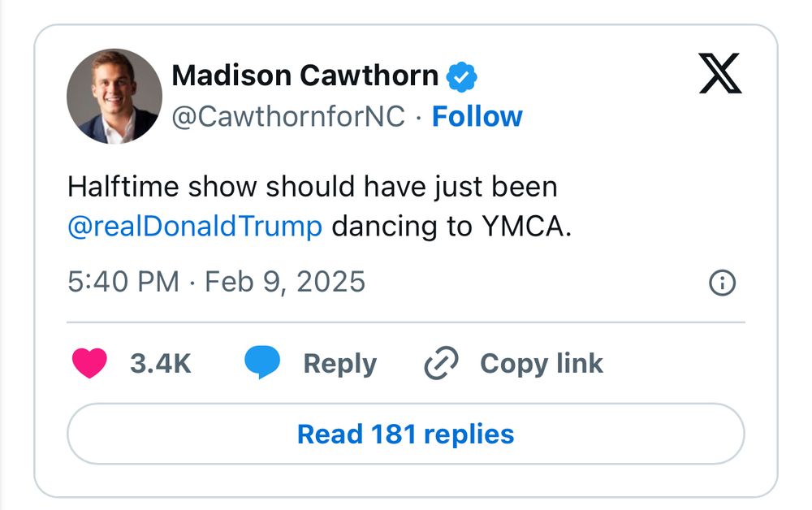Open the tweet info circle icon
The width and height of the screenshot is (812, 510).
[722, 283]
